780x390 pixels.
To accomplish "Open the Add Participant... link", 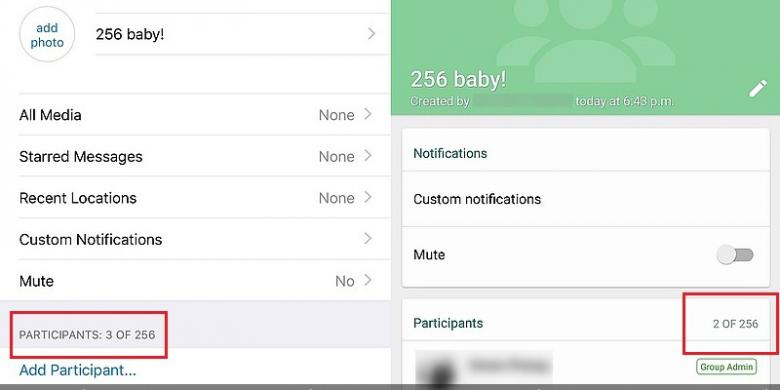I will point(78,370).
